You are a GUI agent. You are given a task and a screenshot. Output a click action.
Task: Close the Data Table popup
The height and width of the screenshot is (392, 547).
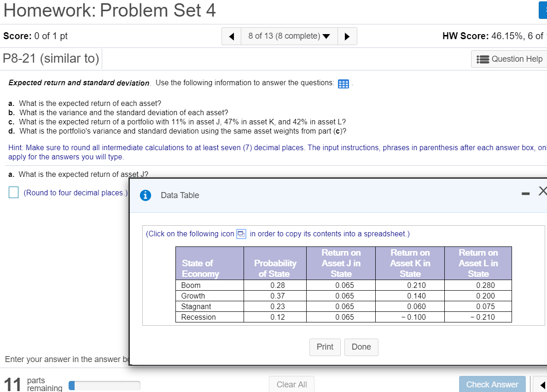(543, 191)
